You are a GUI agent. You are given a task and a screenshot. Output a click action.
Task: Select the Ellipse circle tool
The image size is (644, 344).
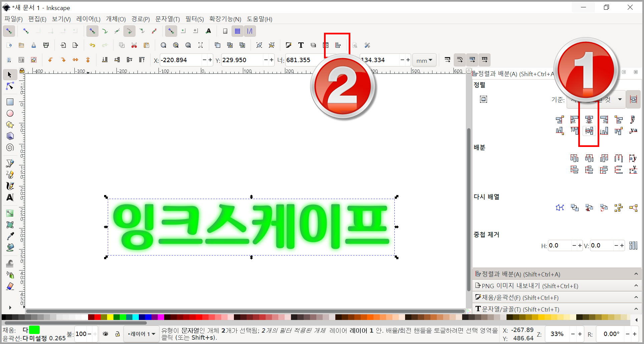pos(10,113)
